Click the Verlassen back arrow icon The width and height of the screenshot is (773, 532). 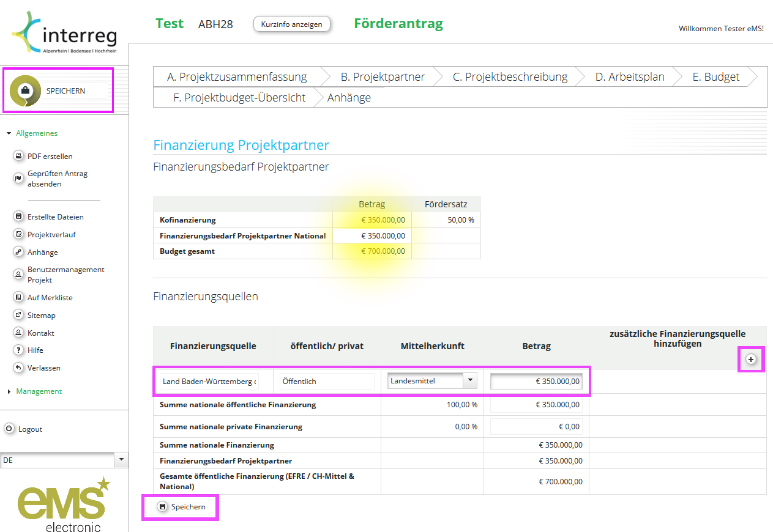point(18,368)
